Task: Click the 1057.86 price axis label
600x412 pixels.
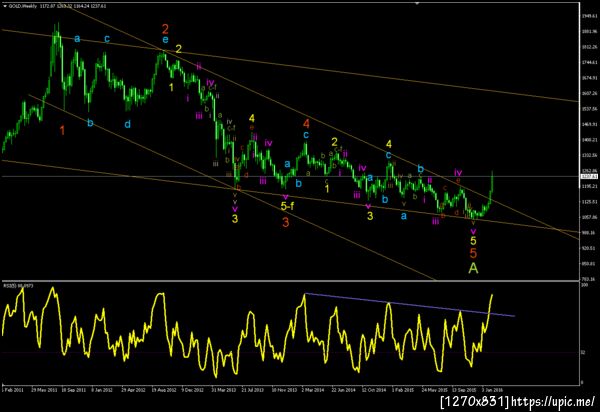Action: (589, 217)
